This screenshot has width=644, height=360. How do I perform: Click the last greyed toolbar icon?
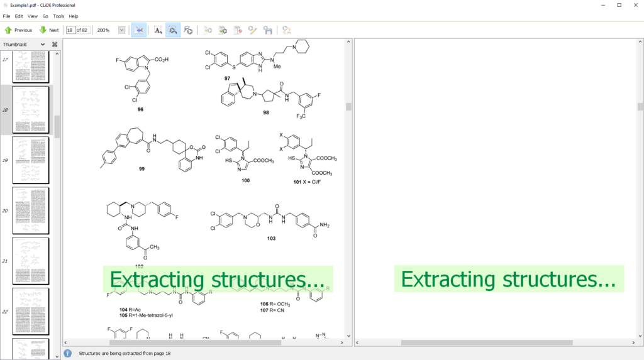click(287, 30)
